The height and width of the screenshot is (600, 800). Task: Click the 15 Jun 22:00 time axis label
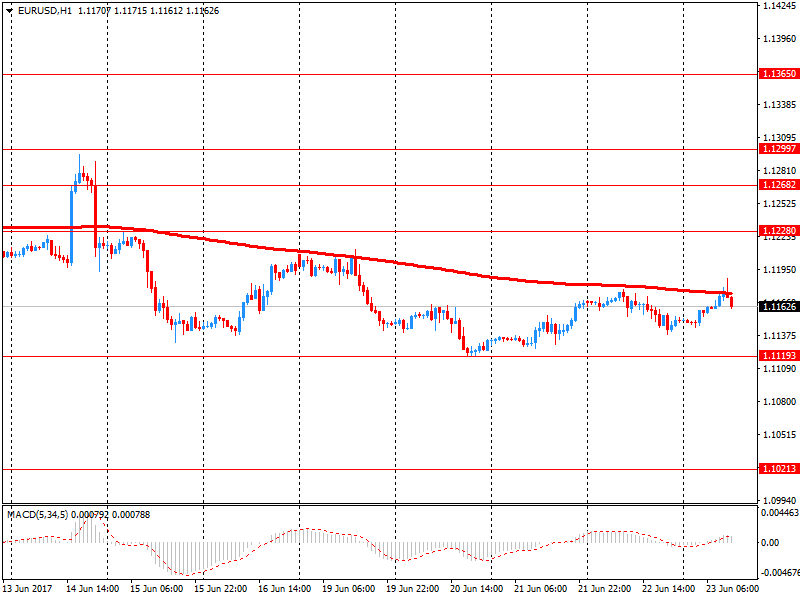click(220, 589)
